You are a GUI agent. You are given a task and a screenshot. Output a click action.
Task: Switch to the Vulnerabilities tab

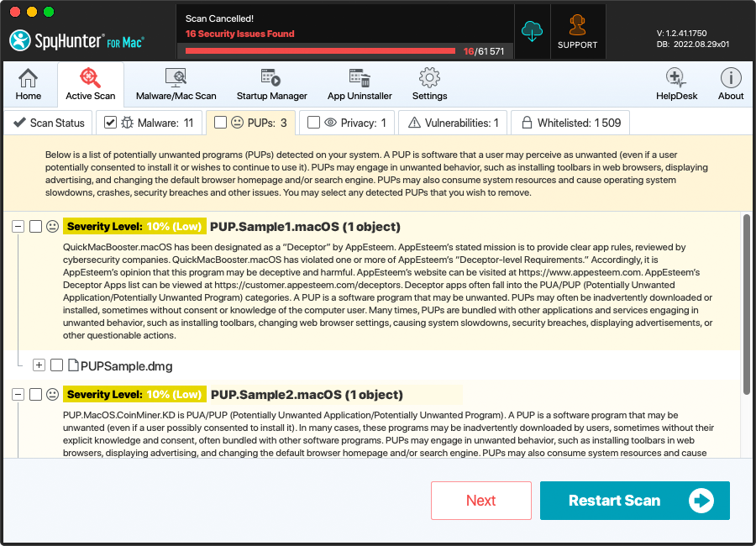pyautogui.click(x=453, y=123)
